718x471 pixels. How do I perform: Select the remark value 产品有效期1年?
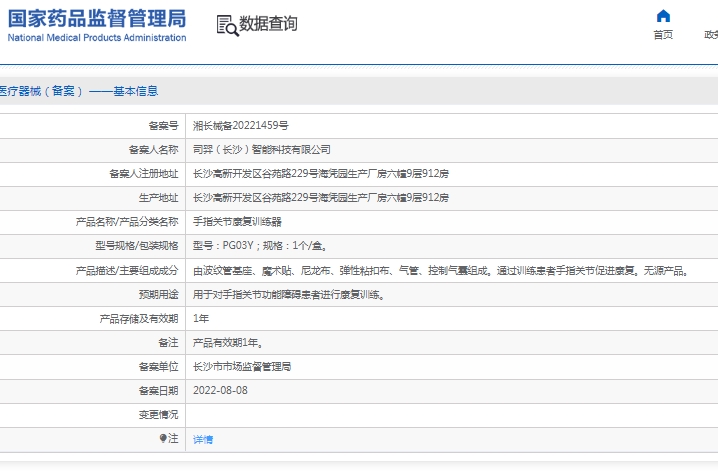tap(228, 343)
